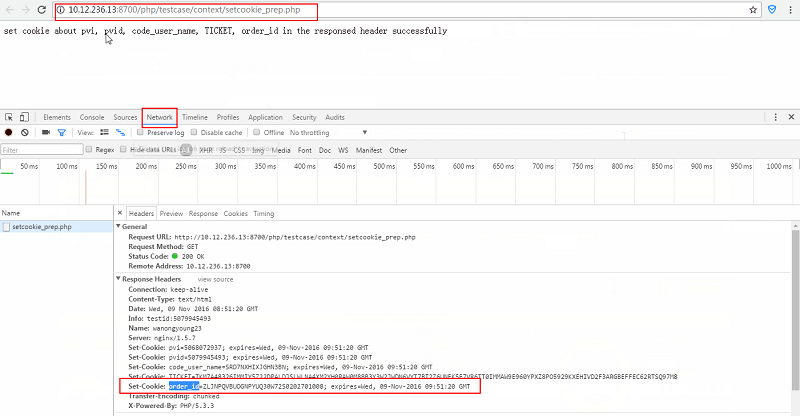This screenshot has height=416, width=800.
Task: Click the Request URL value text
Action: point(295,237)
